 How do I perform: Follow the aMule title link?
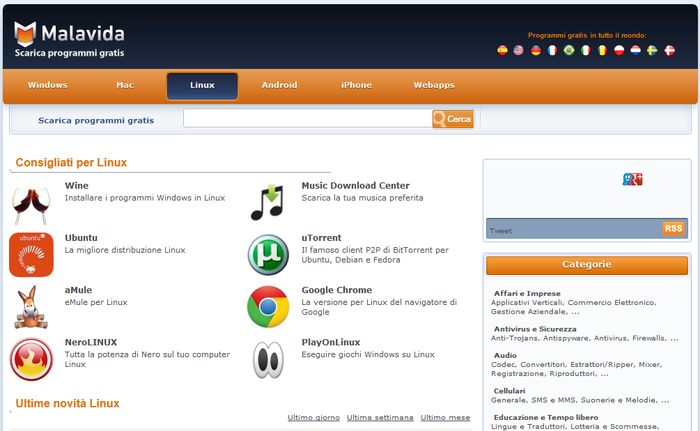click(78, 290)
